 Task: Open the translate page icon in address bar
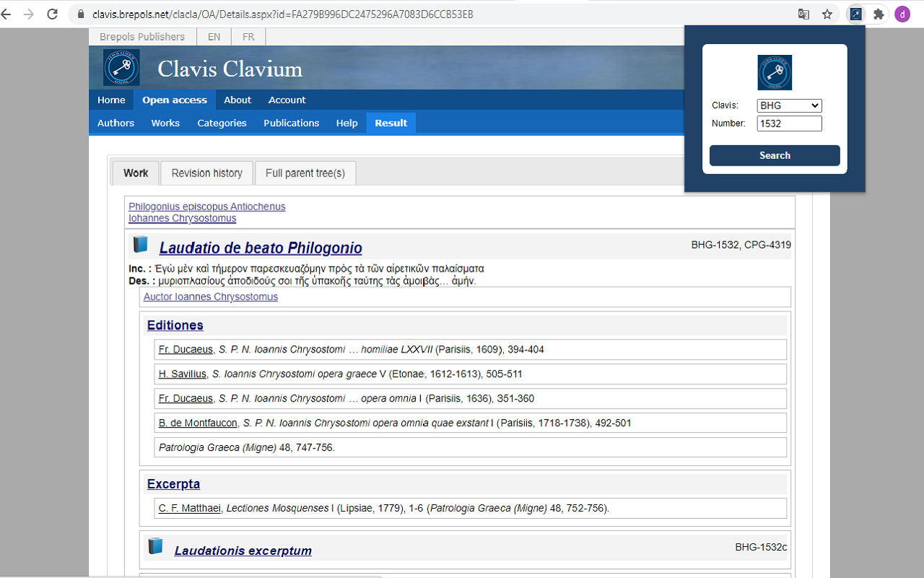tap(803, 14)
